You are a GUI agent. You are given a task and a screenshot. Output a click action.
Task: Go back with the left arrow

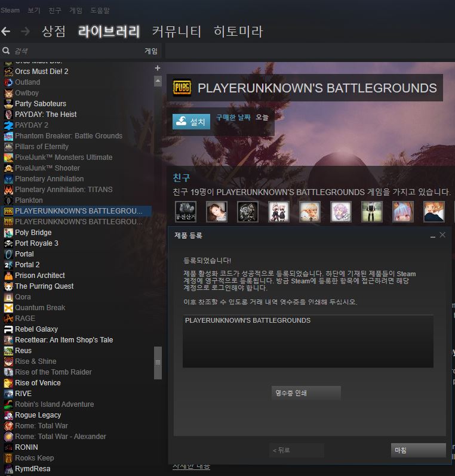[x=6, y=31]
